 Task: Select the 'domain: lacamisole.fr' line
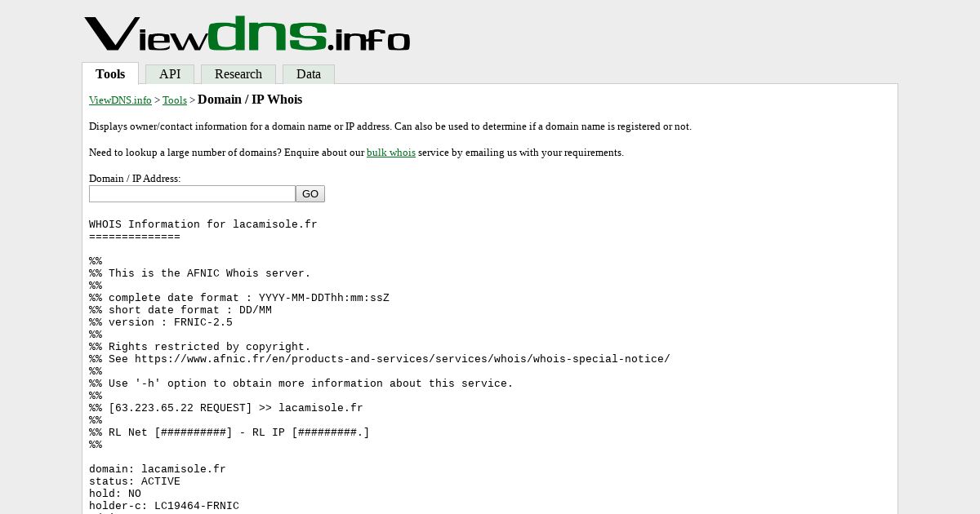tap(158, 469)
